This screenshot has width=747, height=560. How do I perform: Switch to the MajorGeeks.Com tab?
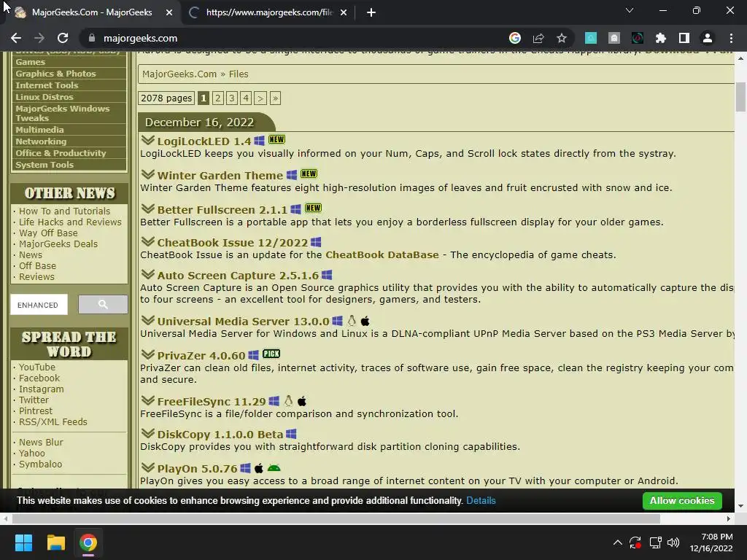click(92, 12)
